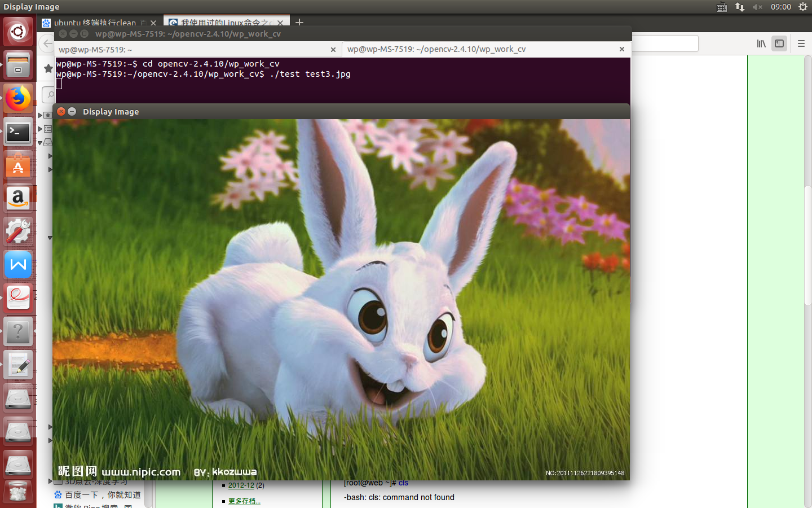Open the Files manager from the dock
This screenshot has height=508, width=812.
pyautogui.click(x=18, y=65)
